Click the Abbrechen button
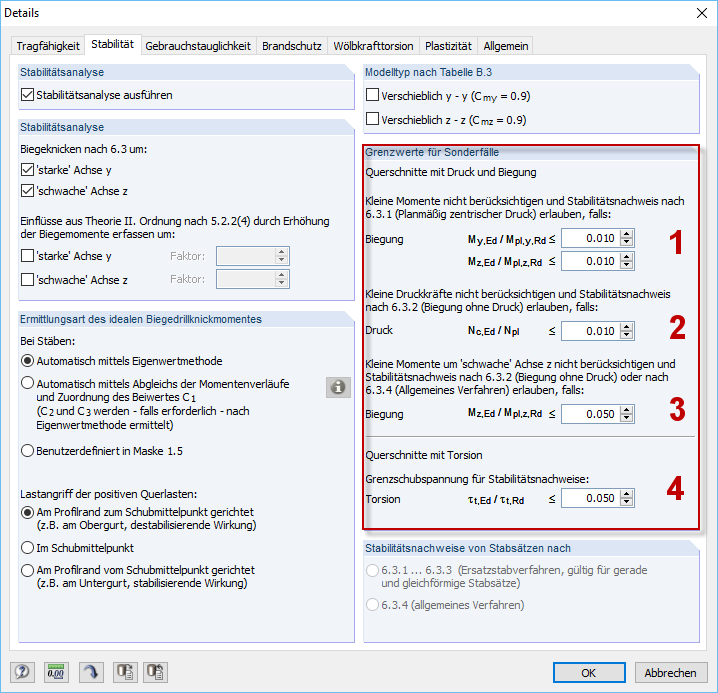The height and width of the screenshot is (693, 718). 670,672
